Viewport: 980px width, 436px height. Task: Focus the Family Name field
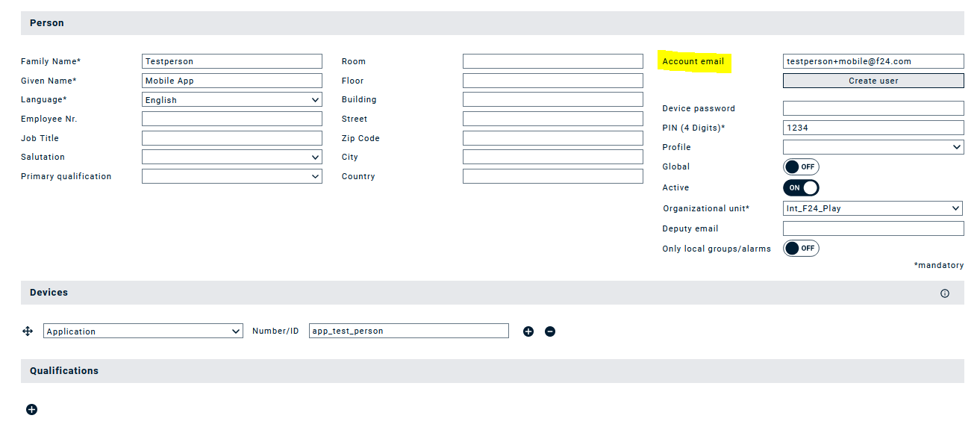click(x=232, y=61)
